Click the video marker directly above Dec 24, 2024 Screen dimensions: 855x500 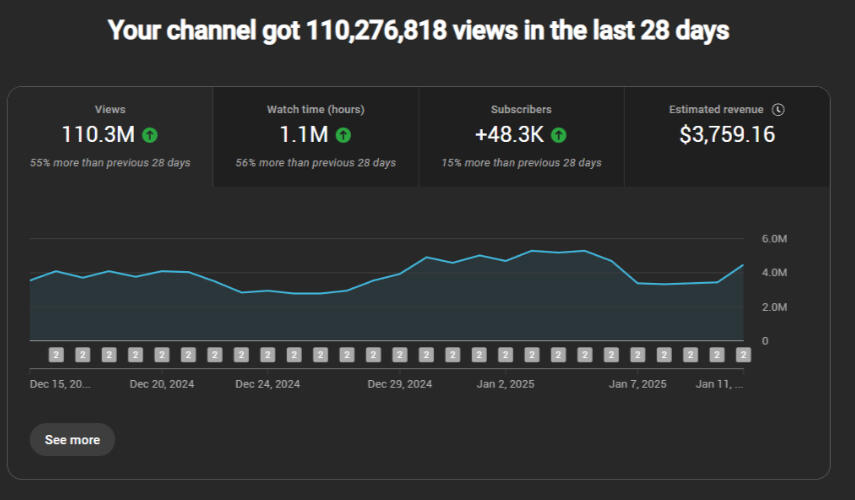(267, 355)
